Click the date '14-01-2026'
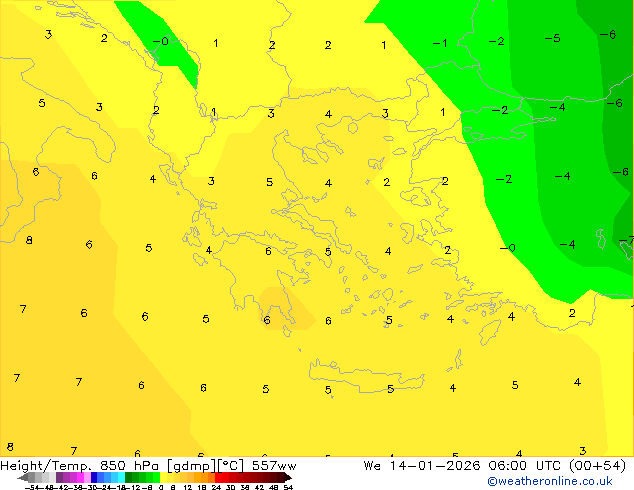The height and width of the screenshot is (490, 634). point(435,466)
